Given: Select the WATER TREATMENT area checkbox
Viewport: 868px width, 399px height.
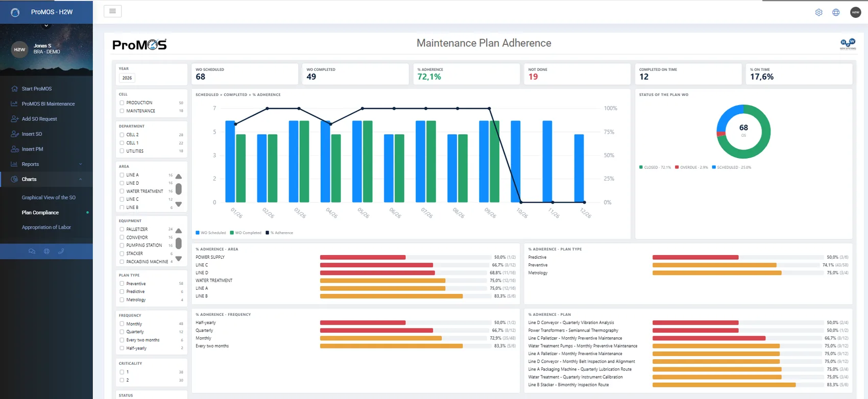Looking at the screenshot, I should tap(122, 191).
